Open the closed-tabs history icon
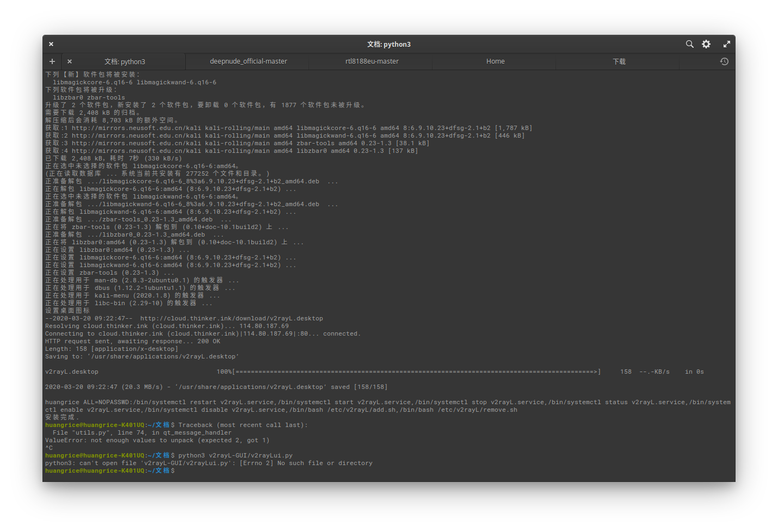Viewport: 778px width, 532px height. click(x=724, y=61)
